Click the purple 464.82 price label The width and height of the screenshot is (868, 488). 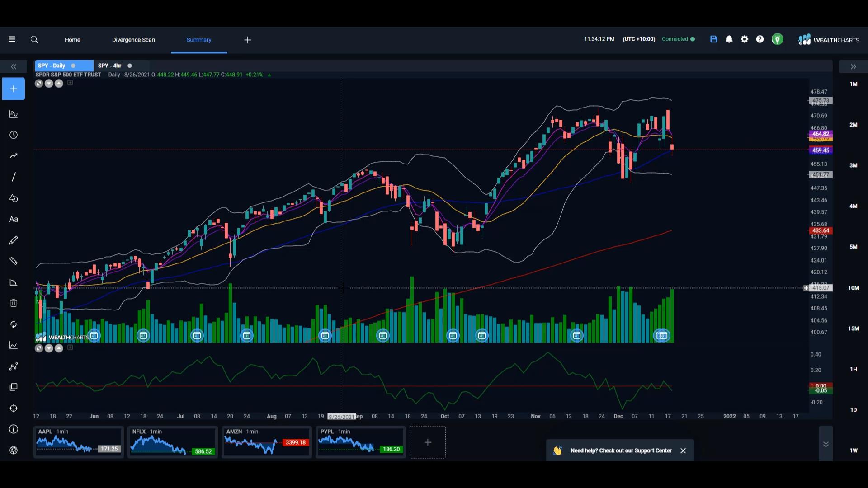[x=821, y=134]
